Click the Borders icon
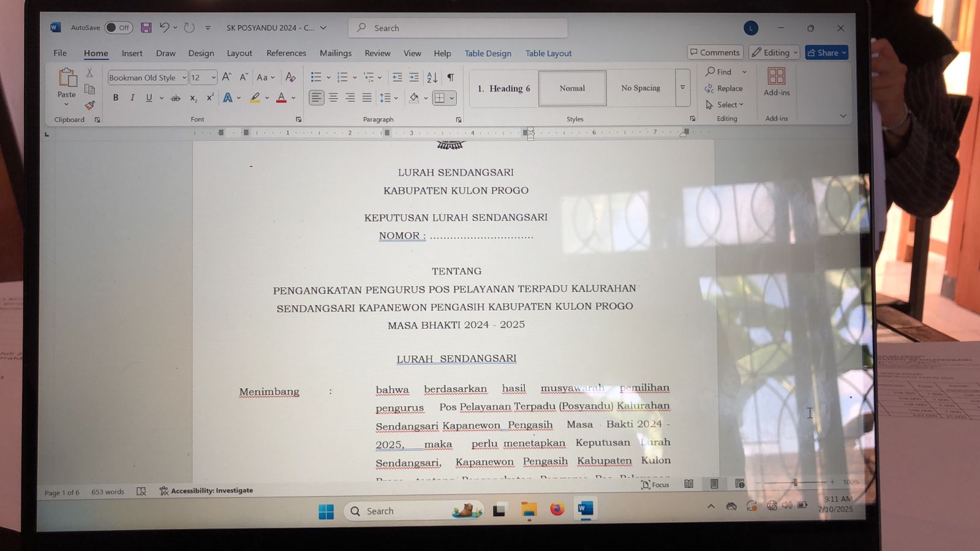The height and width of the screenshot is (551, 980). (x=439, y=98)
